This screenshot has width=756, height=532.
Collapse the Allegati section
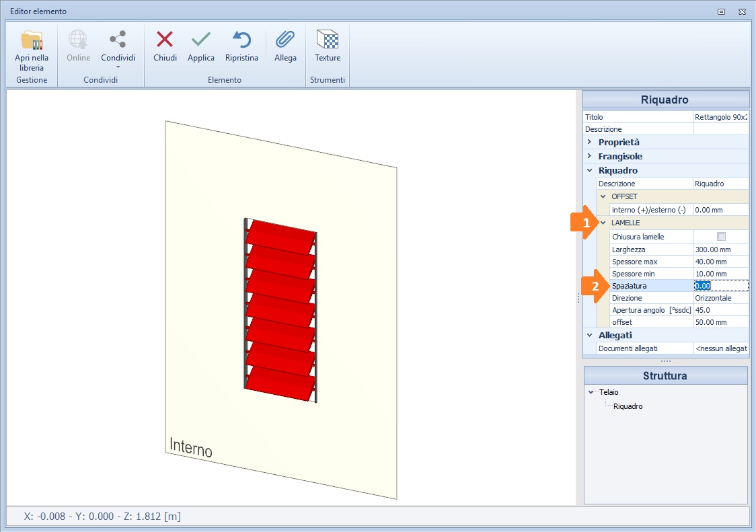point(590,335)
